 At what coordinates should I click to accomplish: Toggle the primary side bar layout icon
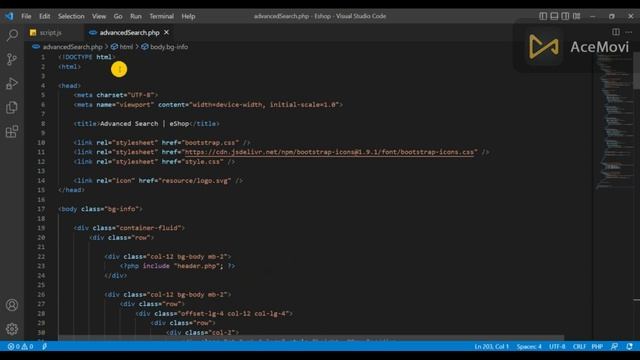(x=543, y=16)
